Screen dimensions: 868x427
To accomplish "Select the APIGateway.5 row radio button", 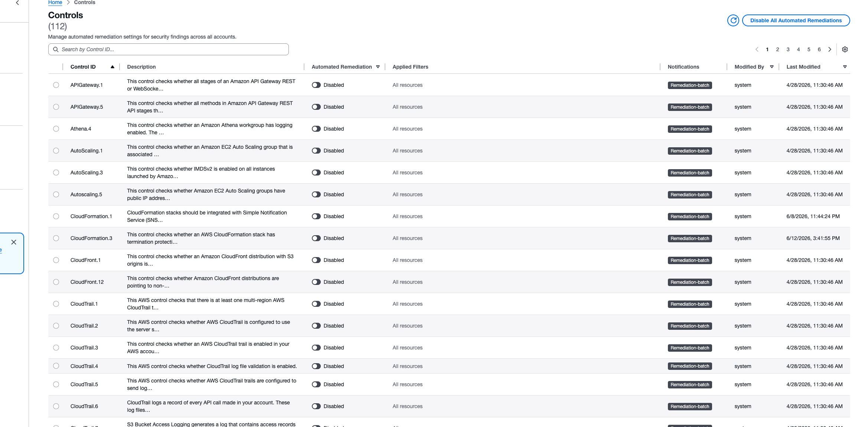I will pos(56,107).
